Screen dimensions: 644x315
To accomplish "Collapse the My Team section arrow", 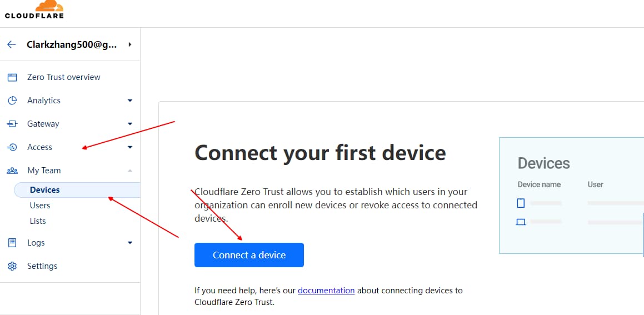I will [130, 171].
